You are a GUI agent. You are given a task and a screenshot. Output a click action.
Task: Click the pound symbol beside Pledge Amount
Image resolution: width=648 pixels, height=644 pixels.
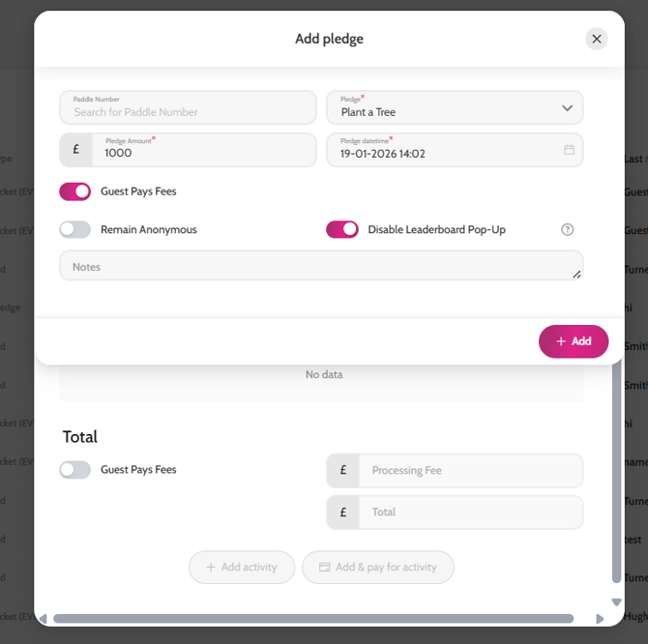pyautogui.click(x=76, y=150)
